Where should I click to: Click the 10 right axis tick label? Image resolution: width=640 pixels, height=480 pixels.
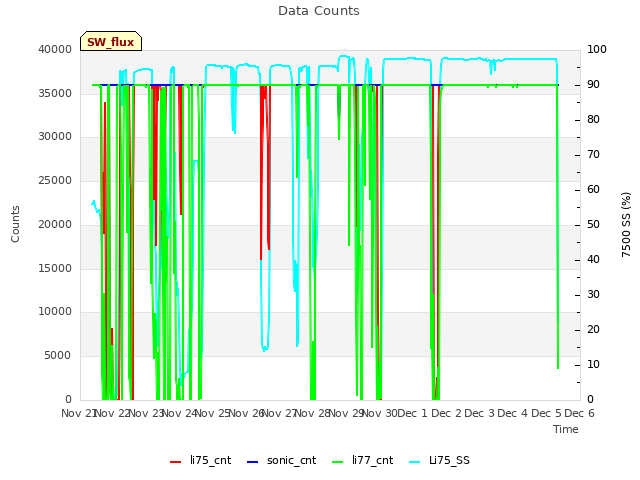click(593, 364)
